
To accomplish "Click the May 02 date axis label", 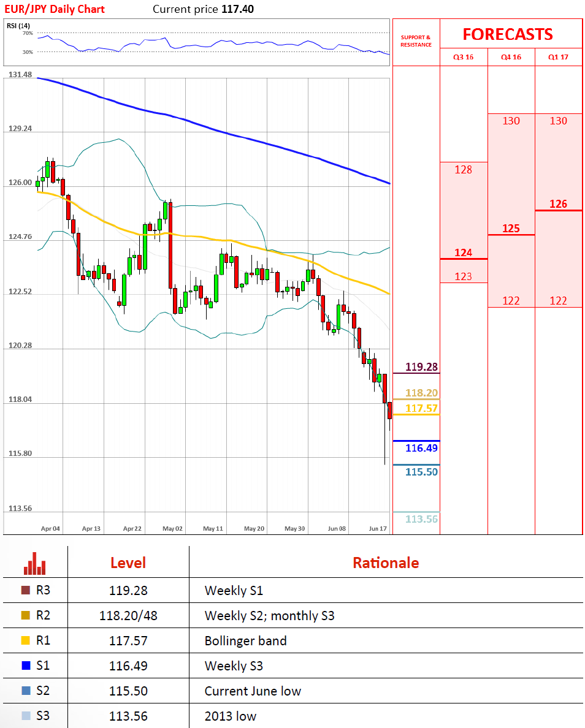I will click(172, 528).
